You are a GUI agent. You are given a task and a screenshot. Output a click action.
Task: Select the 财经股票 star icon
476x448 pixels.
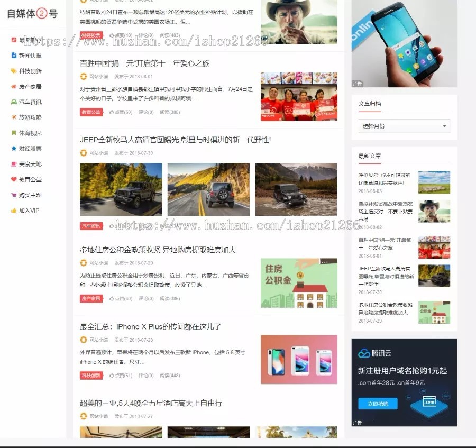point(15,149)
